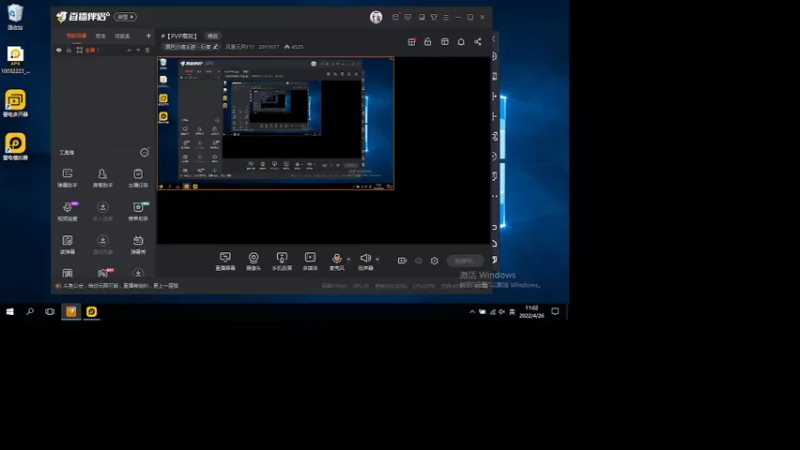The image size is (800, 450).
Task: Click the screen capture preview thumbnail
Action: (x=276, y=123)
